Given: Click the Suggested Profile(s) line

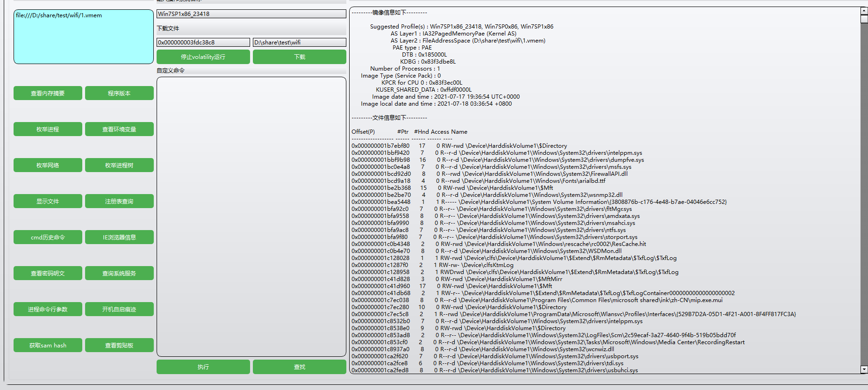Looking at the screenshot, I should 462,27.
